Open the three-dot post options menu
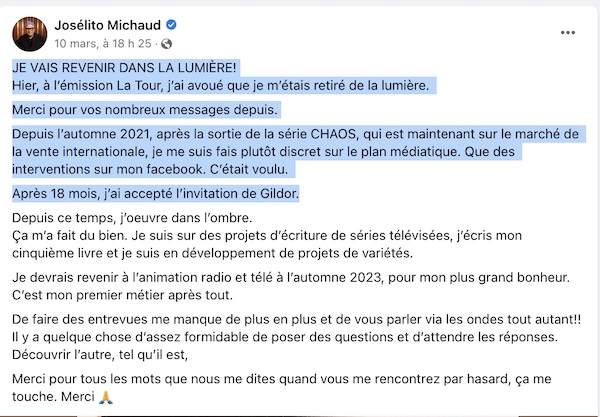 tap(568, 33)
